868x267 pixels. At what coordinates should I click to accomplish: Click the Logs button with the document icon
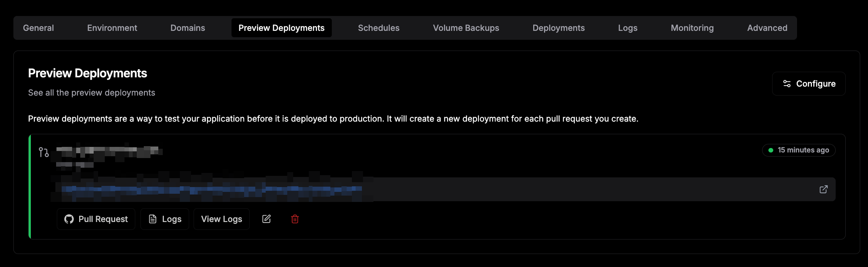coord(165,219)
